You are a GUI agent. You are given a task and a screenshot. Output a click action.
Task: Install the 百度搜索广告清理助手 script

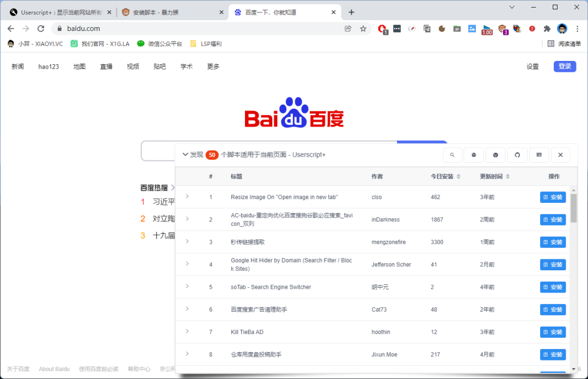(x=553, y=309)
